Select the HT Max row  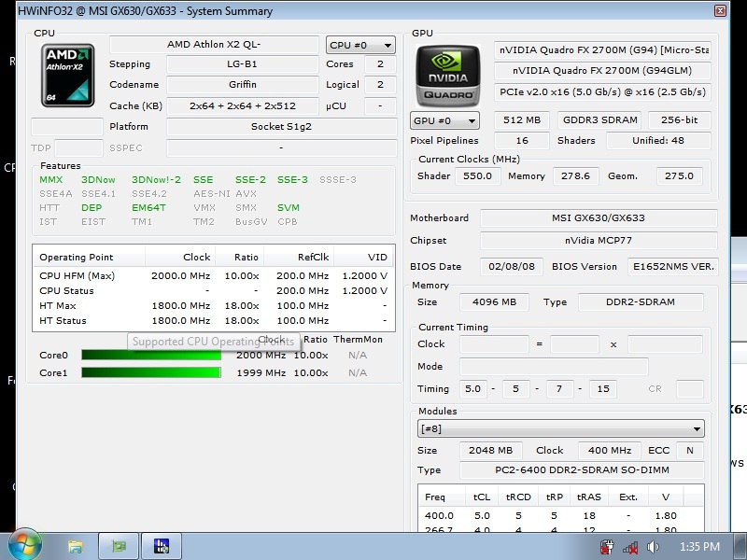214,306
